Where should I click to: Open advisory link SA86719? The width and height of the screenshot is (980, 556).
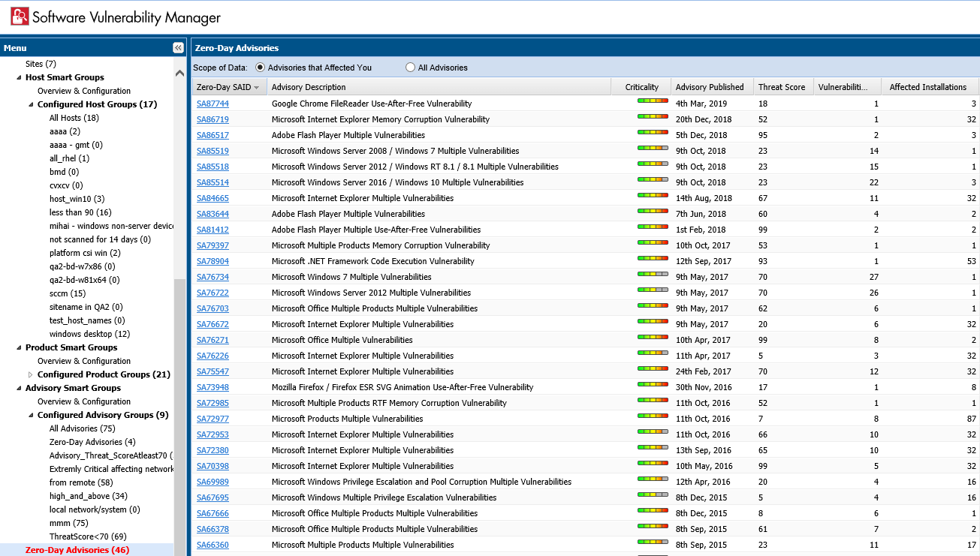pos(213,119)
